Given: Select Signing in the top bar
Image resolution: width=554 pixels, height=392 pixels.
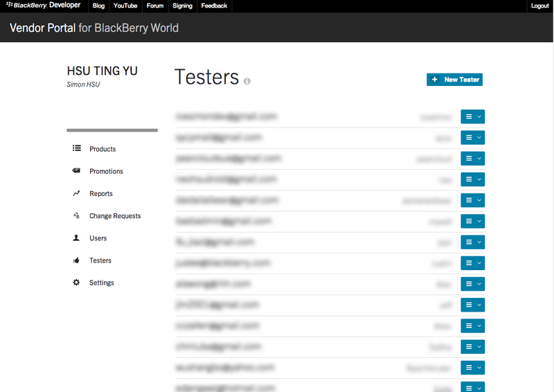Looking at the screenshot, I should click(x=182, y=6).
